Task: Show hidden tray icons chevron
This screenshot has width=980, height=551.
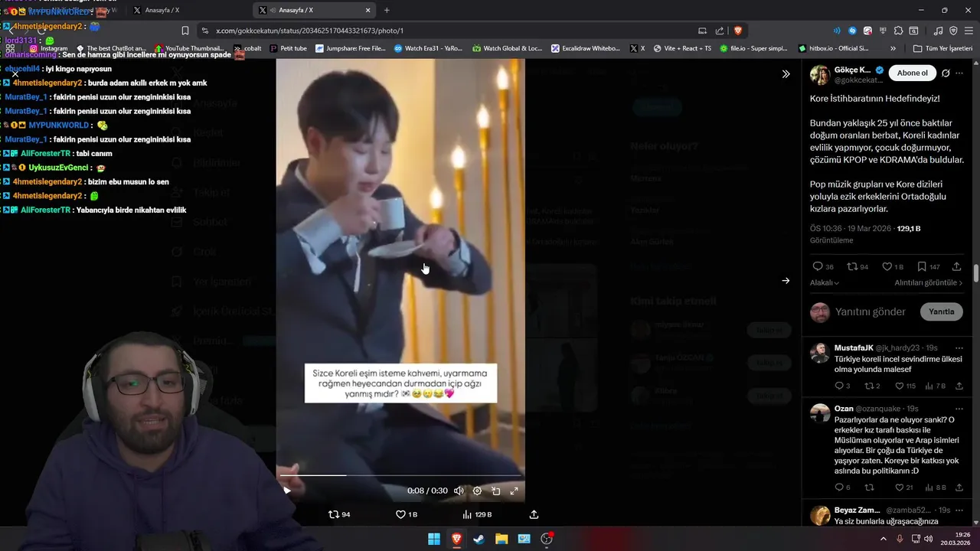Action: click(x=883, y=539)
